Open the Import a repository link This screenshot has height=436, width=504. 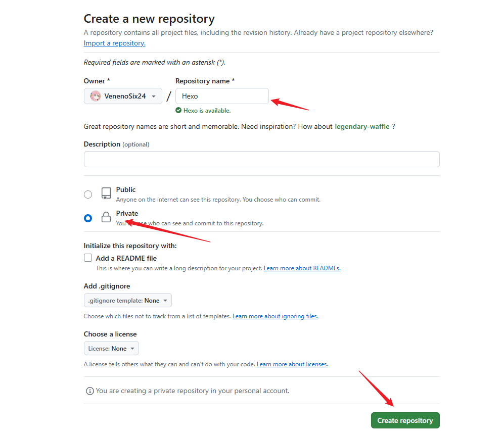coord(114,43)
